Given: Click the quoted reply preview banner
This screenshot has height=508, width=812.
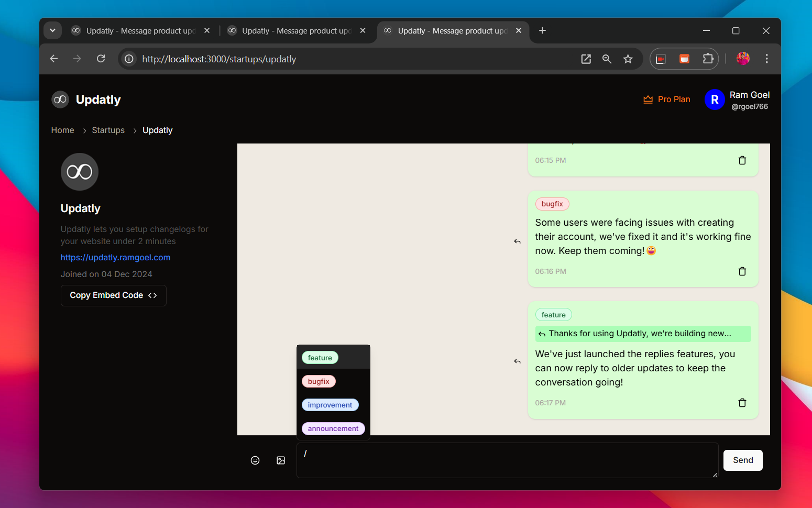Looking at the screenshot, I should point(643,334).
